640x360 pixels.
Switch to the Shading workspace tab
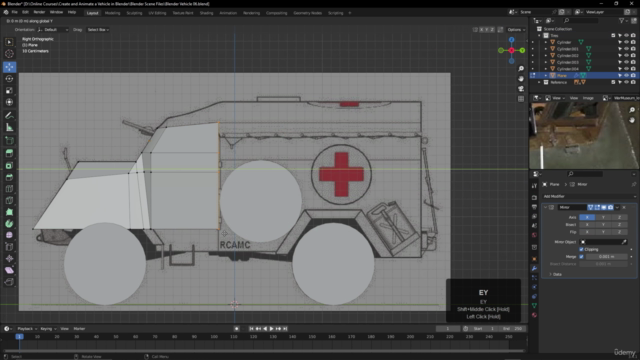pyautogui.click(x=206, y=13)
